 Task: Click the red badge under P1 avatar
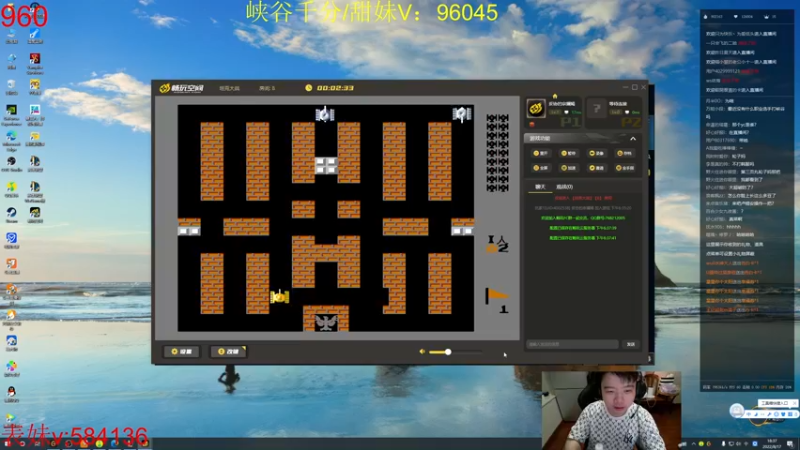click(x=532, y=124)
